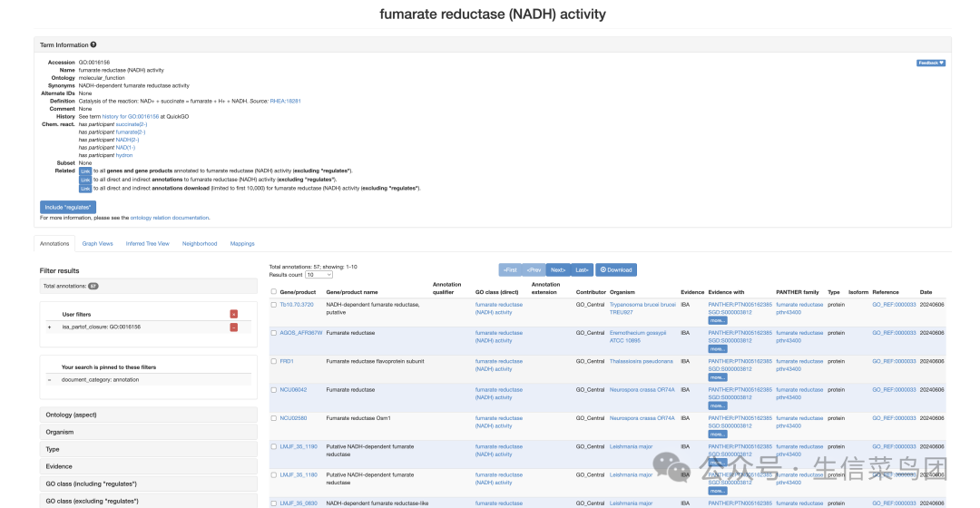Image resolution: width=980 pixels, height=508 pixels.
Task: Click the Include "regulates" button
Action: 68,207
